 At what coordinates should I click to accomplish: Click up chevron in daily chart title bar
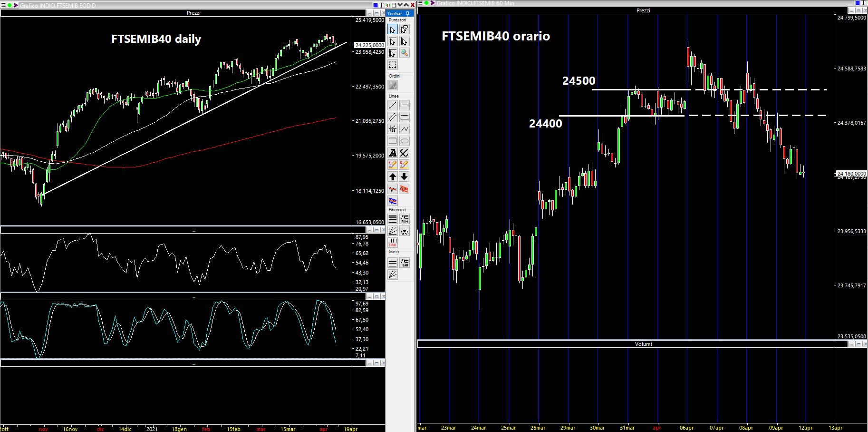(x=406, y=5)
